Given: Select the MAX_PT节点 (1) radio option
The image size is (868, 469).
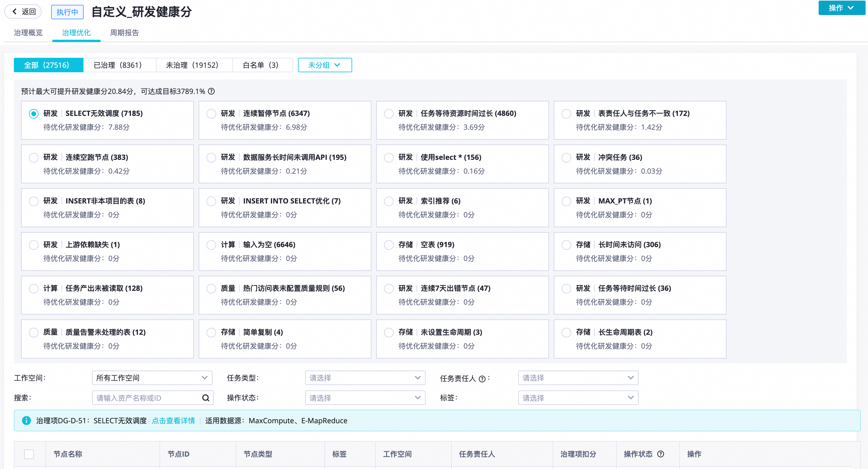Looking at the screenshot, I should point(566,201).
